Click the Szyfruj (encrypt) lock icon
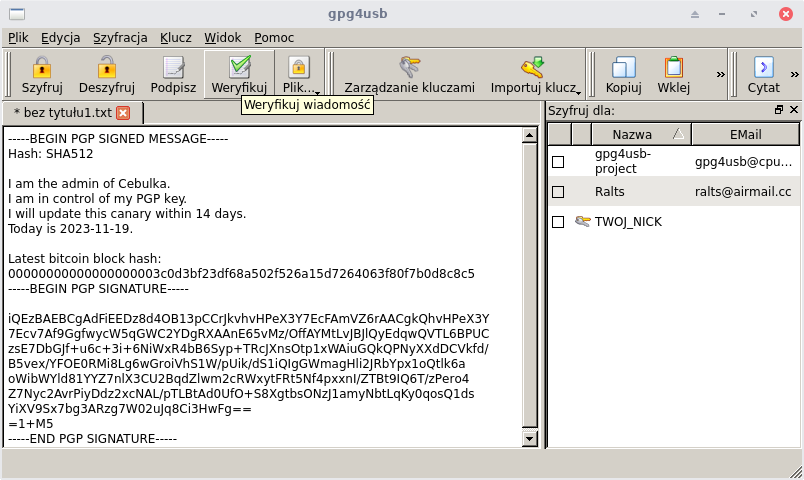 tap(42, 67)
